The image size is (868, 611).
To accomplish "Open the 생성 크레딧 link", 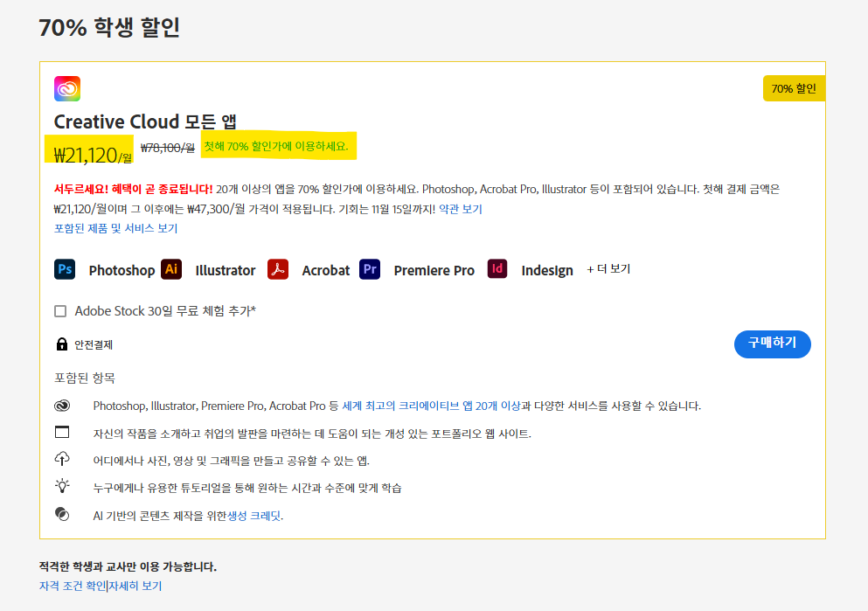I will 254,516.
